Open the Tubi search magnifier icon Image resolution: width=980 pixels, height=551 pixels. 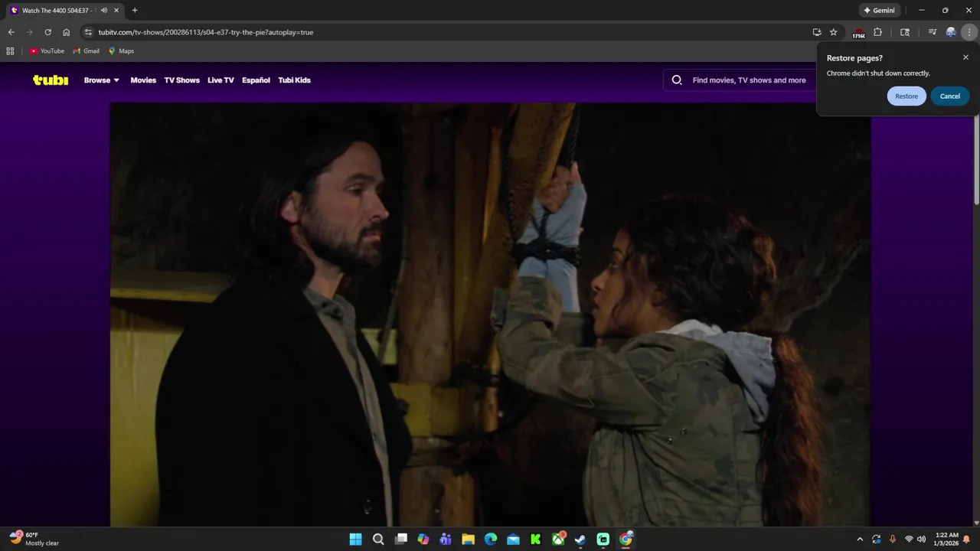coord(677,80)
